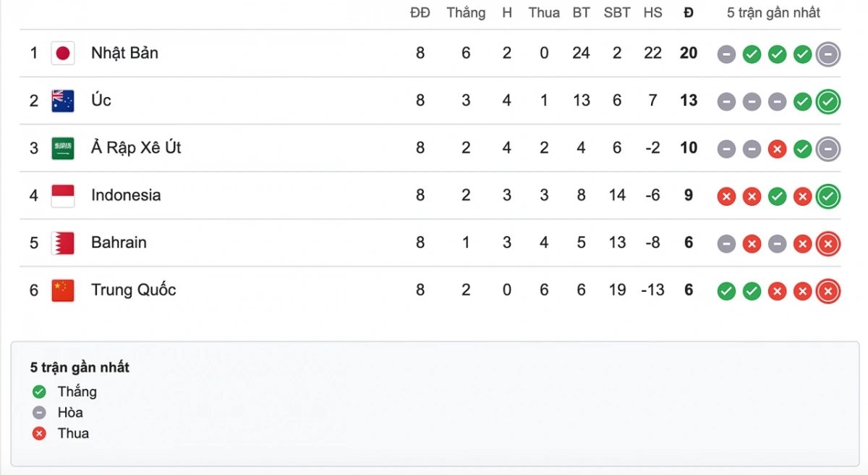Click the Japan flag icon

coord(63,53)
